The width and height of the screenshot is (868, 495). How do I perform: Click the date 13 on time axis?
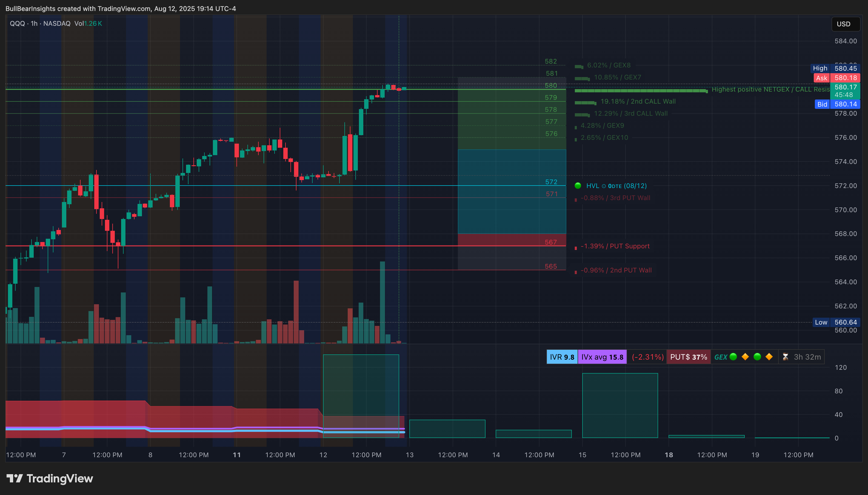coord(410,455)
